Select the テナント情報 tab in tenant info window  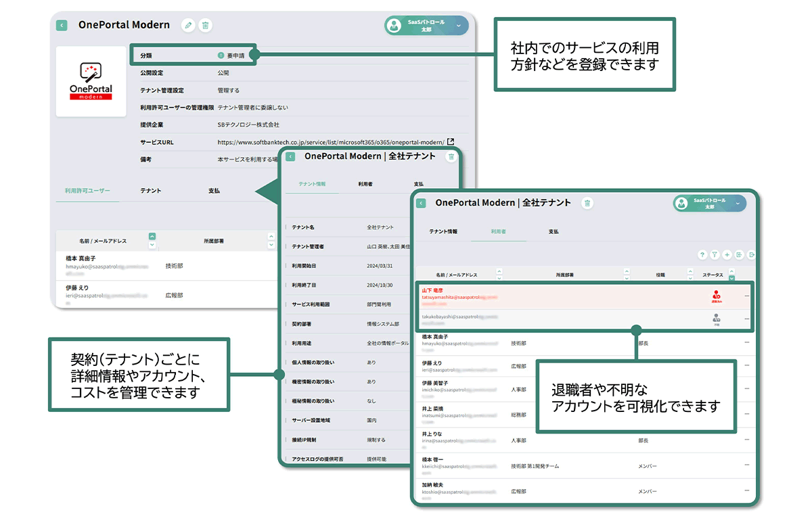(x=312, y=184)
